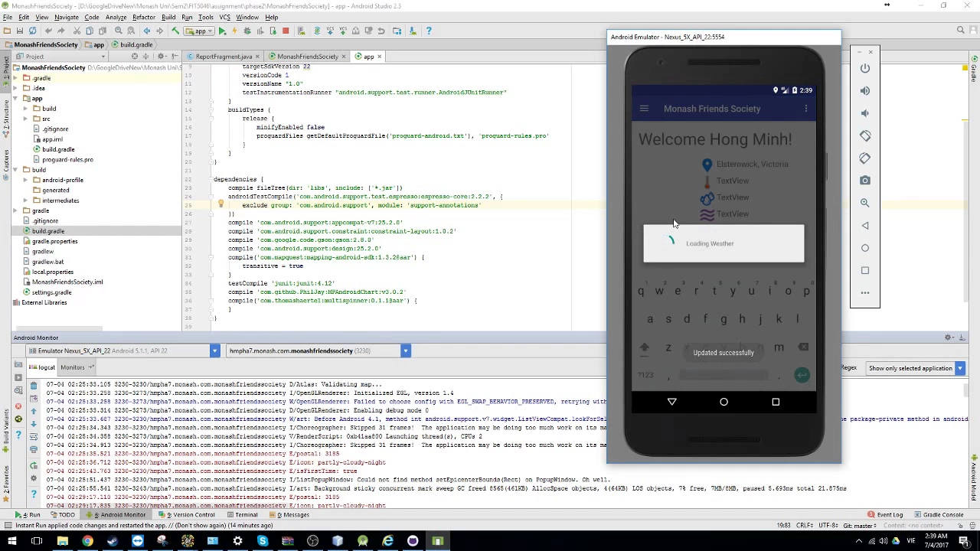Click emulator Home circle button

[x=865, y=248]
